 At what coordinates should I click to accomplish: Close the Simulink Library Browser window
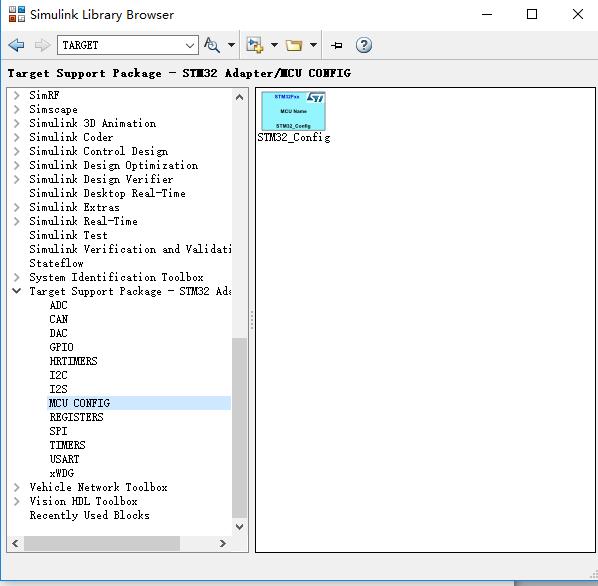pyautogui.click(x=578, y=14)
